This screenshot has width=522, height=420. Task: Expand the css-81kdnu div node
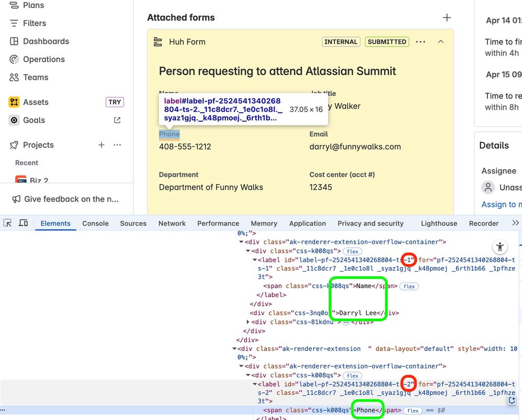248,322
